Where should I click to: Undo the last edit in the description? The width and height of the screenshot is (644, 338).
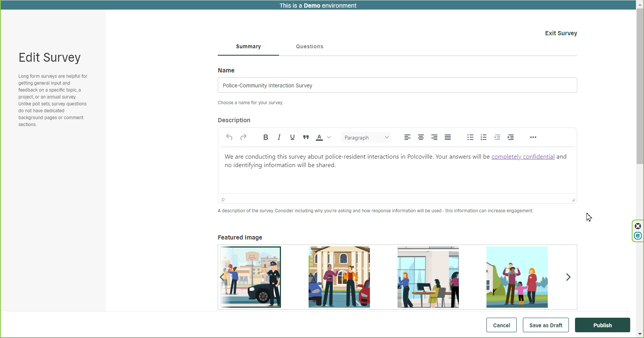pos(229,137)
